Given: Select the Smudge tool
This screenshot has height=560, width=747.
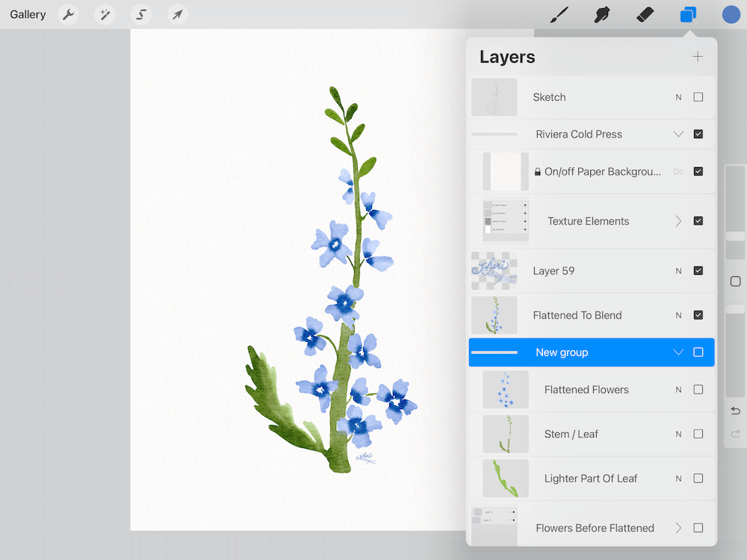Looking at the screenshot, I should [x=601, y=13].
